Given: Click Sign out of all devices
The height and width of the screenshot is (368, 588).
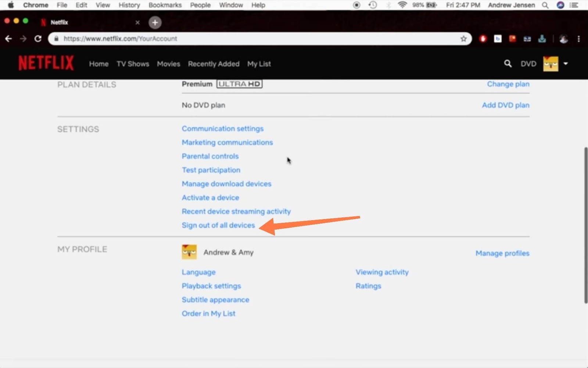Looking at the screenshot, I should (218, 225).
